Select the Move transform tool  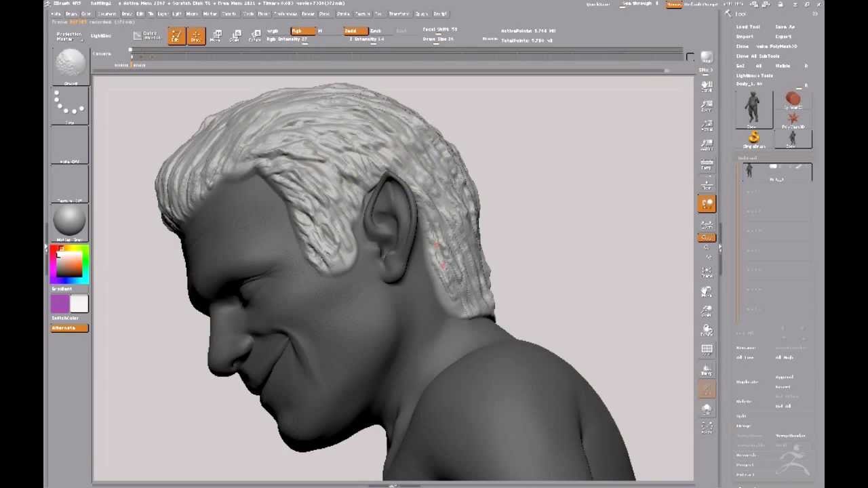(x=216, y=36)
